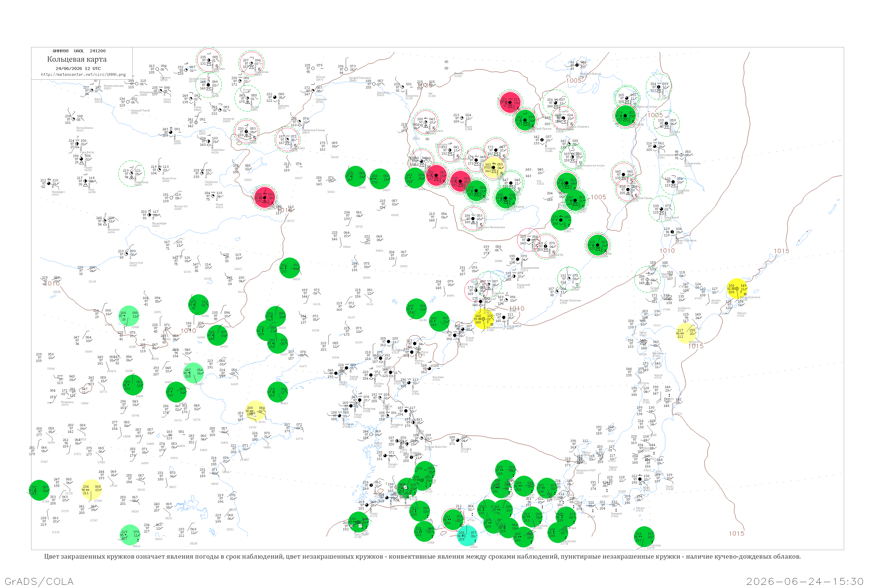
Task: Click the station label "Akita"
Action: [646, 400]
